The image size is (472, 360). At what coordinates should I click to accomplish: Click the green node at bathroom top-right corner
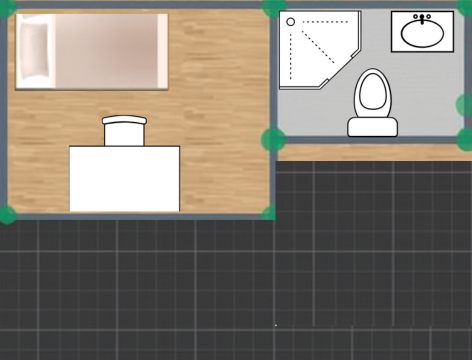coord(465,7)
